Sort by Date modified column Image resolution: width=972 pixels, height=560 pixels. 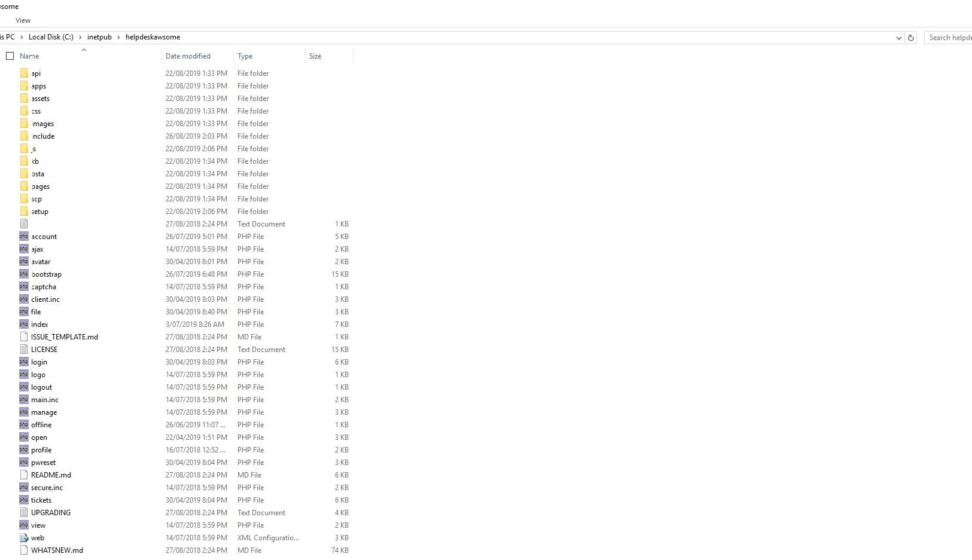coord(188,56)
